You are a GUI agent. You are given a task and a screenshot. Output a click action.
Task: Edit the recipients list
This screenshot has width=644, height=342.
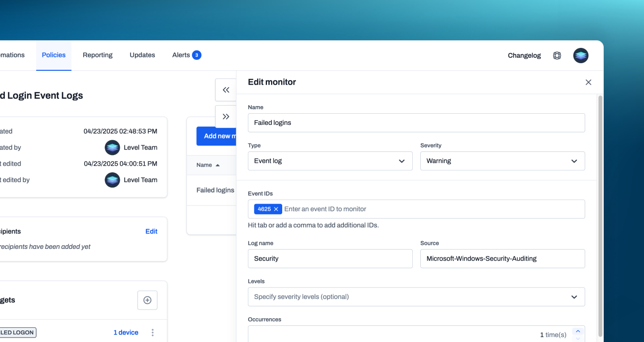point(151,231)
